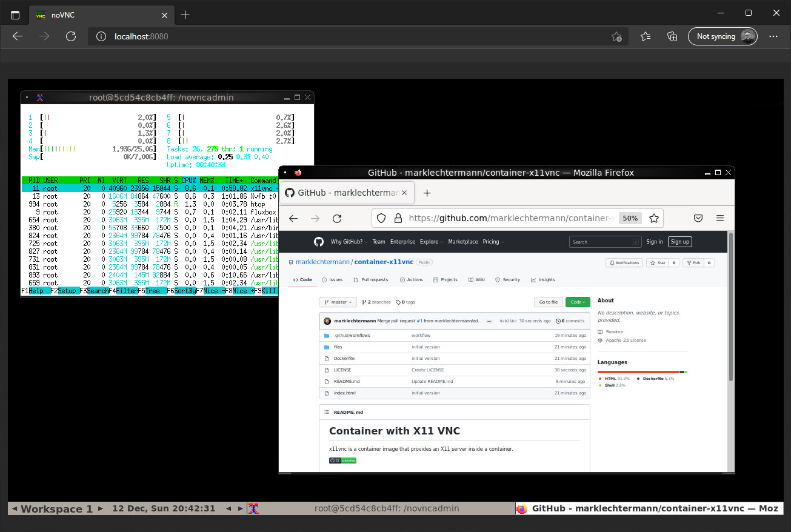
Task: Click the GitHub octocat logo
Action: point(319,242)
